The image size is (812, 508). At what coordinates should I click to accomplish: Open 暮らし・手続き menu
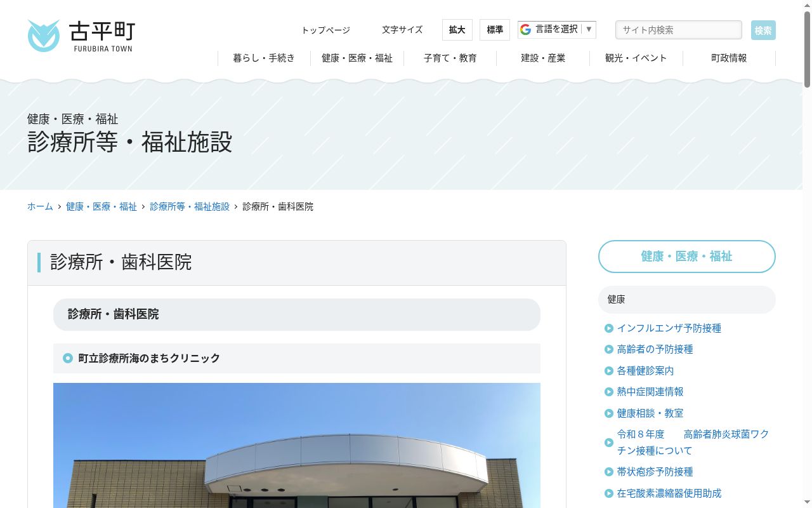click(x=264, y=58)
